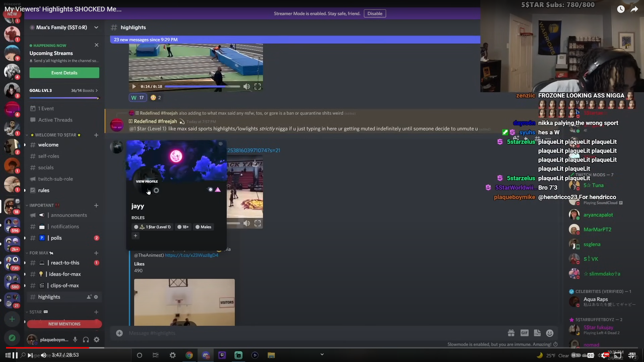644x362 pixels.
Task: Add channel to IMPORTANT category
Action: coord(96,205)
